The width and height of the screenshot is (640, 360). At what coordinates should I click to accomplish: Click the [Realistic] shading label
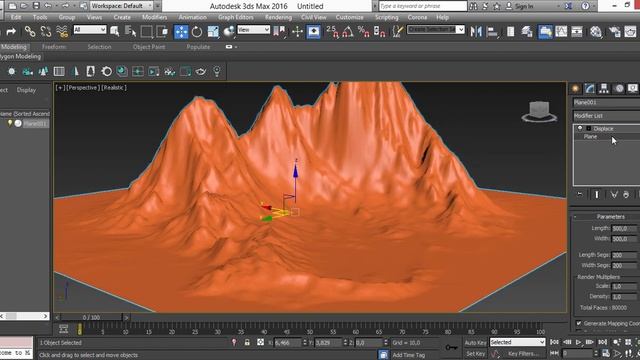coord(114,88)
